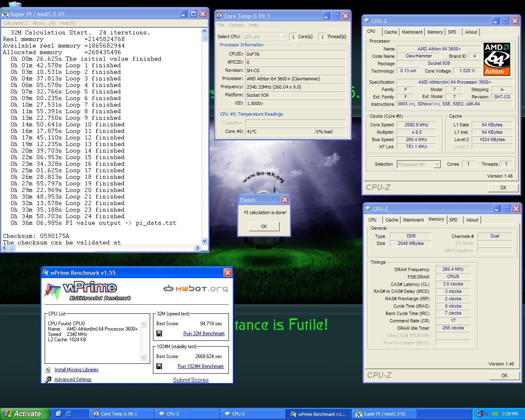Switch to Cache tab in the bottom CPU-Z window
Image resolution: width=525 pixels, height=420 pixels.
point(392,220)
